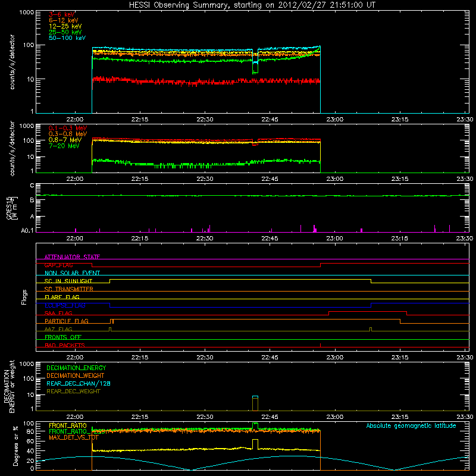Click the ECLIPSE_FLAG label

(x=65, y=305)
